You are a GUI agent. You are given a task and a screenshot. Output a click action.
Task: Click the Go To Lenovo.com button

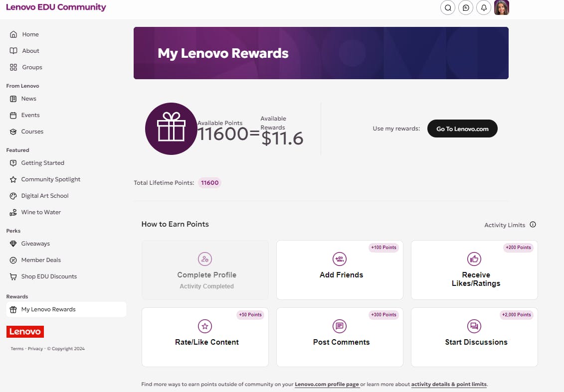point(462,129)
